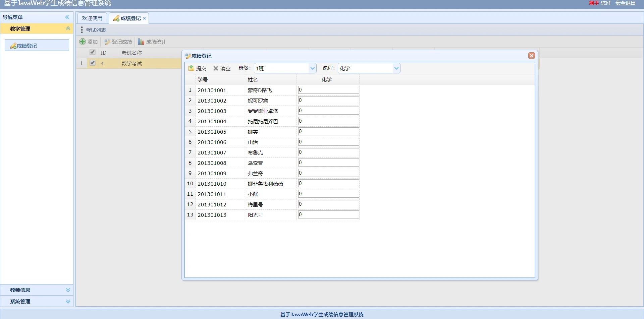This screenshot has width=644, height=319.
Task: Toggle checkbox for 数学考试 row
Action: point(93,63)
